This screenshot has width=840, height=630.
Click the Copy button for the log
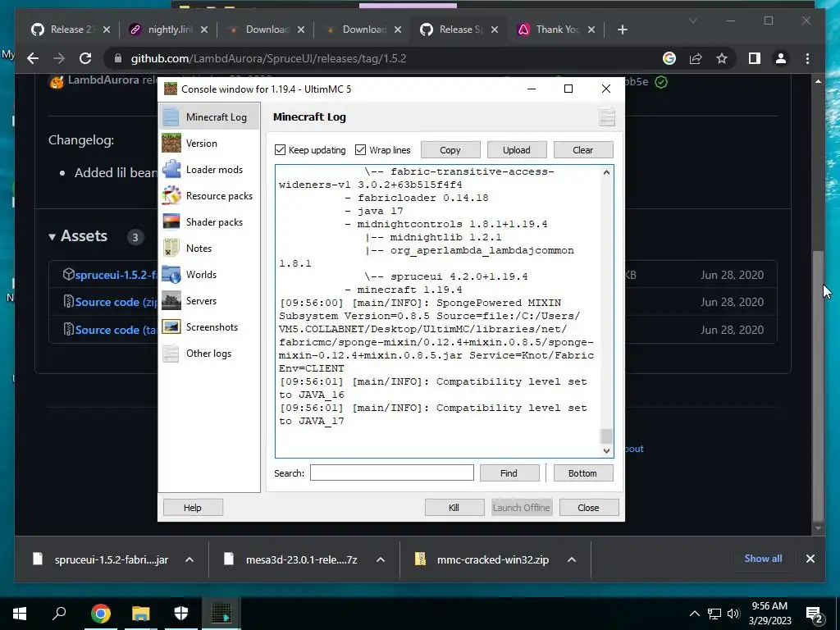click(450, 150)
